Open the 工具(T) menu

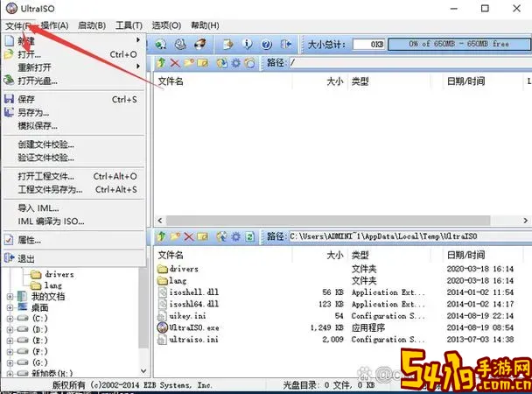coord(129,25)
